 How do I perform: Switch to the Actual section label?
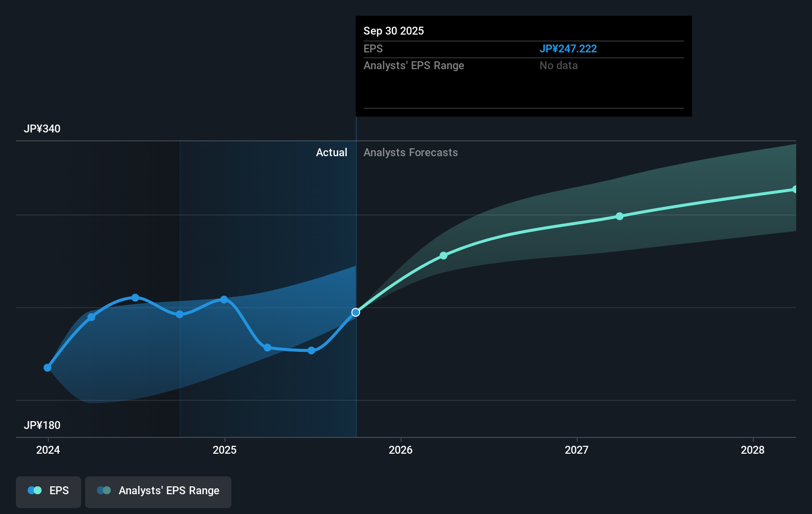point(331,152)
